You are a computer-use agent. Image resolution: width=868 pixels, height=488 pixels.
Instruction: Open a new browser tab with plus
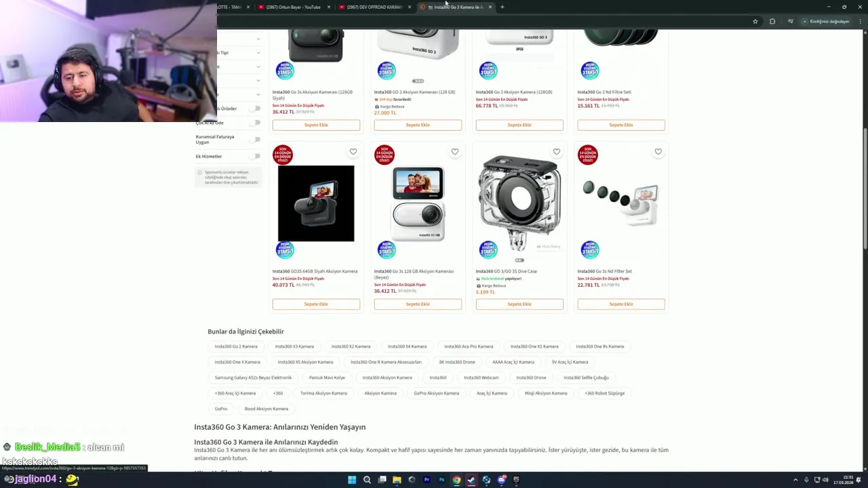click(x=502, y=7)
